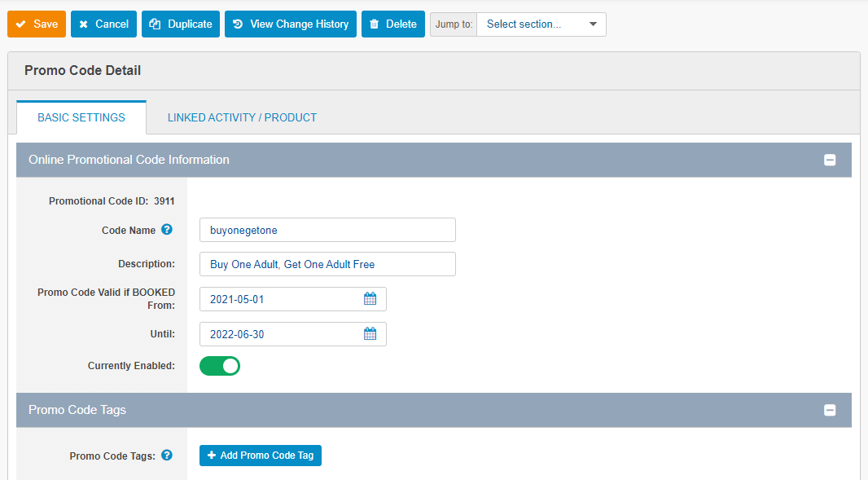Delete this promo code

393,24
